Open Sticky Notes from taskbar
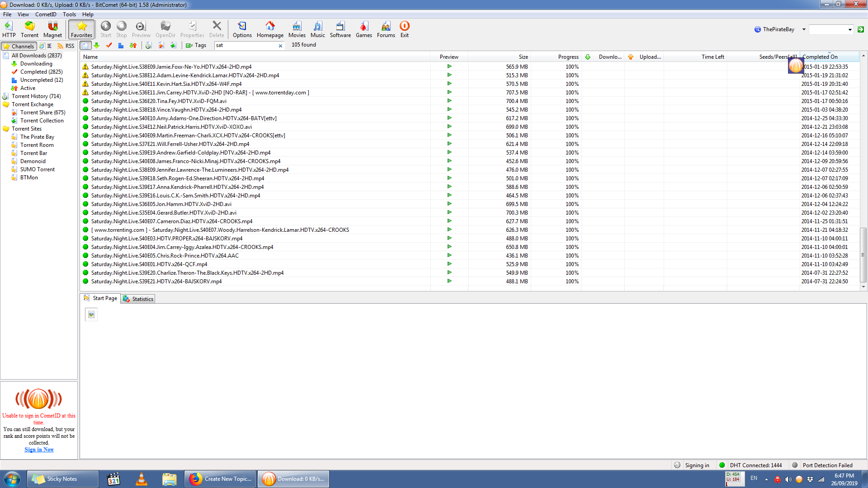This screenshot has height=488, width=868. click(62, 479)
